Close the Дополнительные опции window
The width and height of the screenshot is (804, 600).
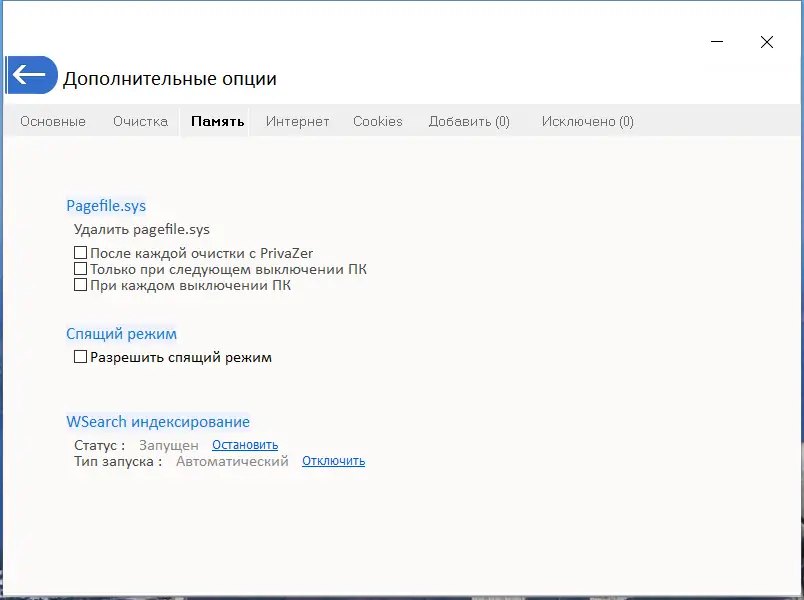point(767,42)
